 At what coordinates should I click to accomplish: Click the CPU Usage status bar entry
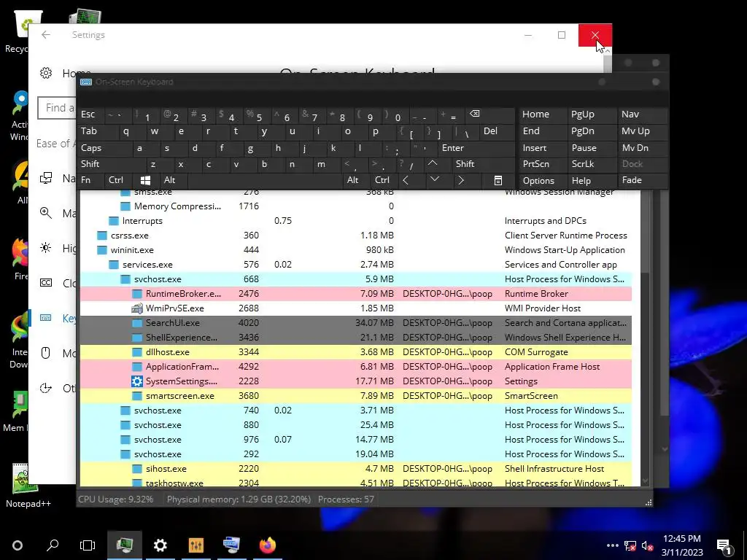pos(116,499)
